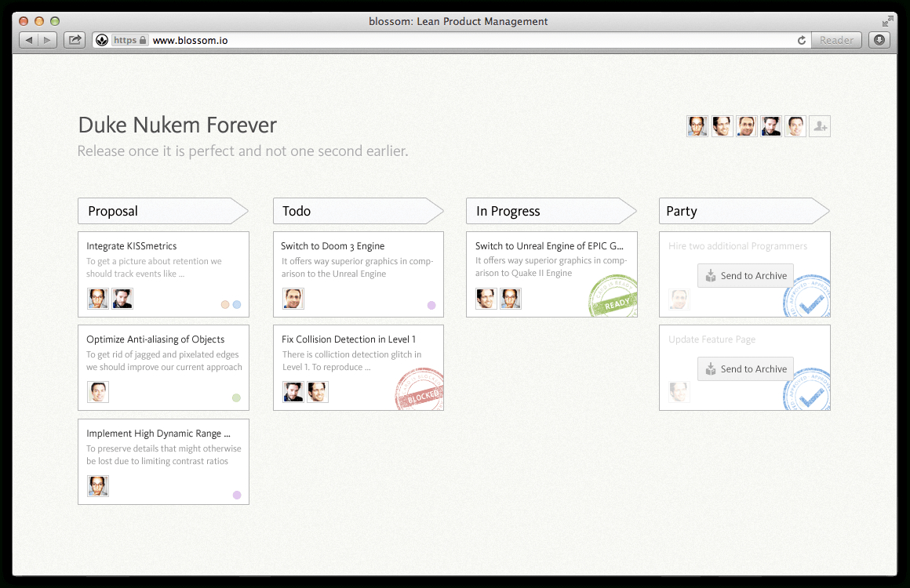Send 'Update Feature Page' to Archive
This screenshot has height=588, width=910.
pyautogui.click(x=745, y=368)
